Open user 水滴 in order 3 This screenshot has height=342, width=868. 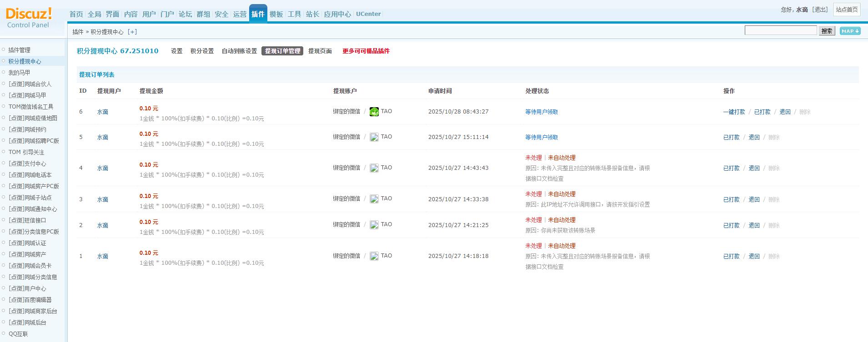click(x=102, y=199)
